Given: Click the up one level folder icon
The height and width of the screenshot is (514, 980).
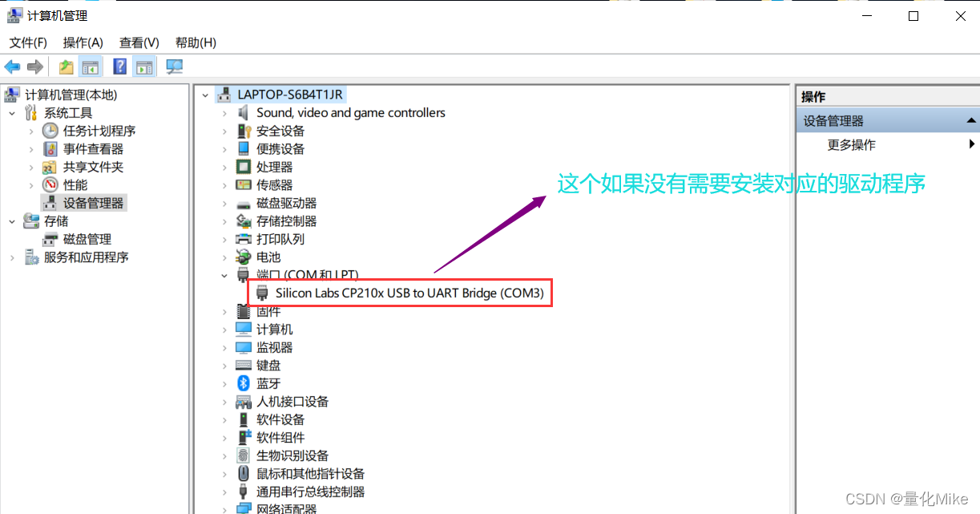Looking at the screenshot, I should 66,67.
